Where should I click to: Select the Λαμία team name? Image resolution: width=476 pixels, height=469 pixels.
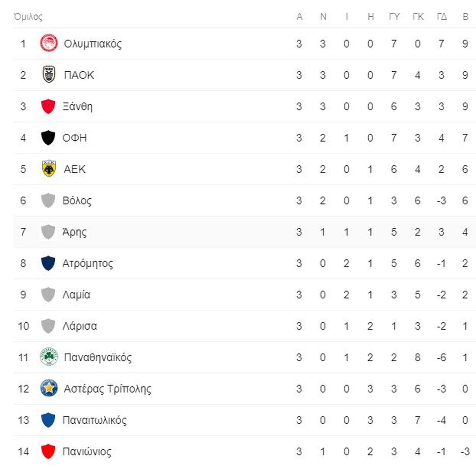tap(76, 295)
